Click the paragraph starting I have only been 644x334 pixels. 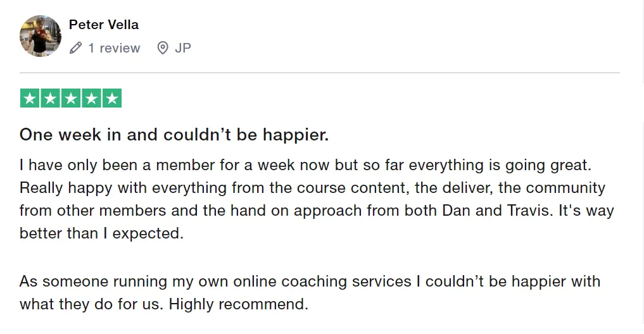point(316,199)
